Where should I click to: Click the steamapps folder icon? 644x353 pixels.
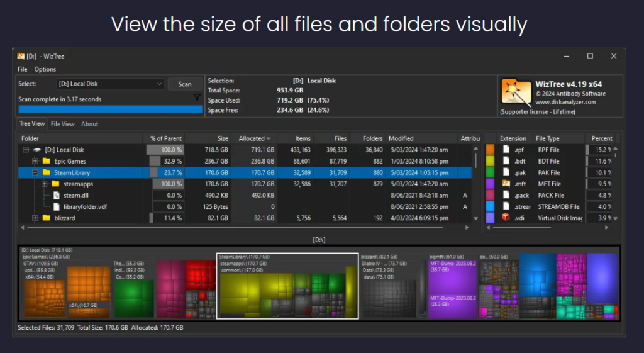tap(56, 184)
